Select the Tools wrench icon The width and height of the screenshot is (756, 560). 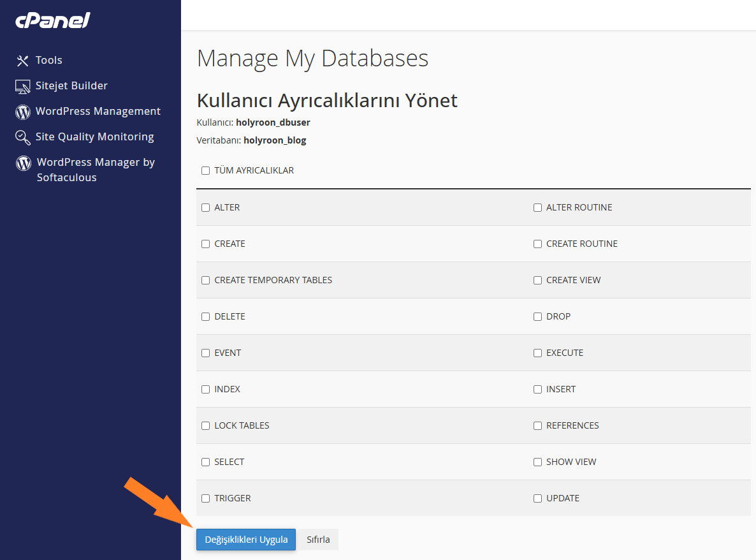click(x=22, y=60)
